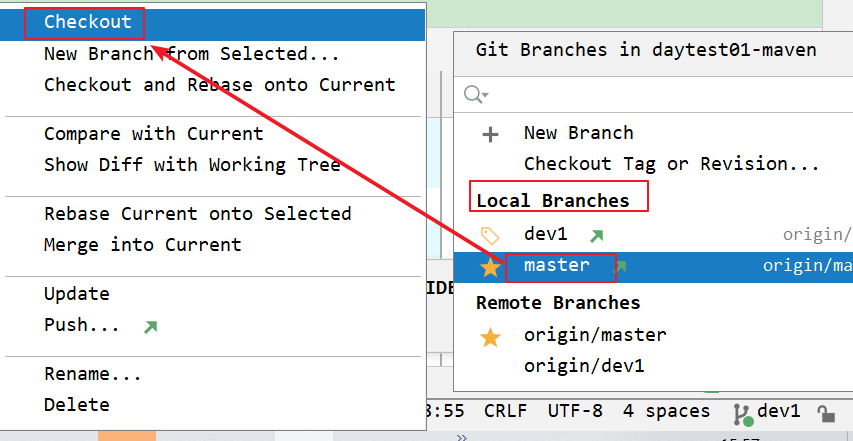Click the git branch icon in status bar
This screenshot has height=441, width=853.
click(x=741, y=412)
